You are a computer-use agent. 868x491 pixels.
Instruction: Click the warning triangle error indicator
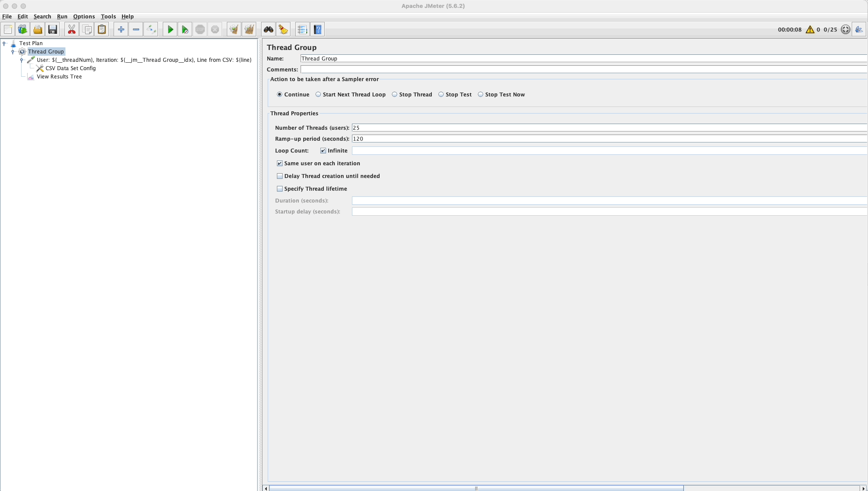[x=810, y=29]
